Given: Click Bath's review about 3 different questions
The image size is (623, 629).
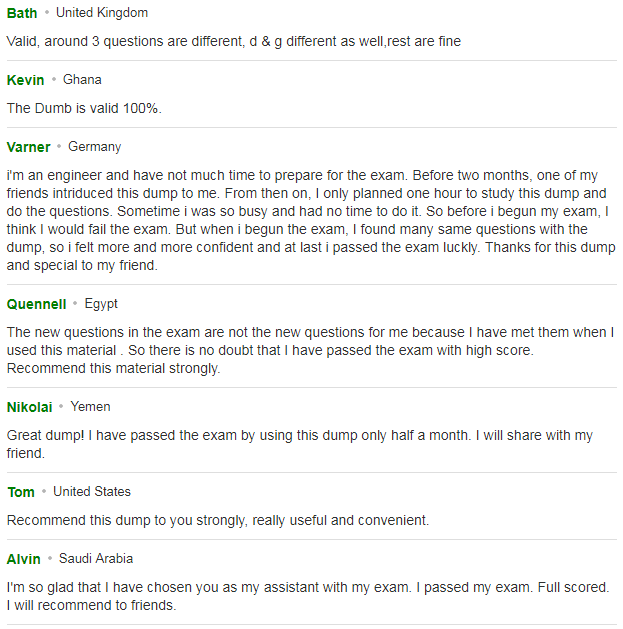Looking at the screenshot, I should pyautogui.click(x=234, y=41).
